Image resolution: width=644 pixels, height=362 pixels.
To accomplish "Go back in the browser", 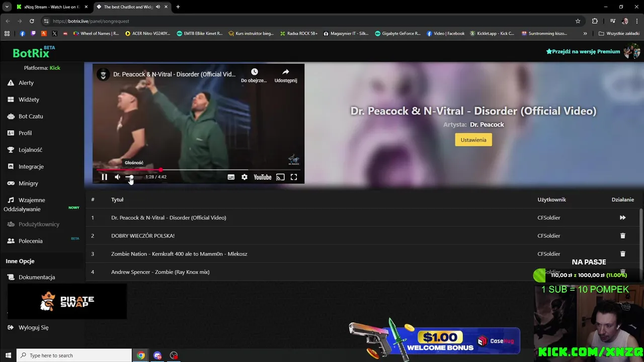I will coord(8,21).
